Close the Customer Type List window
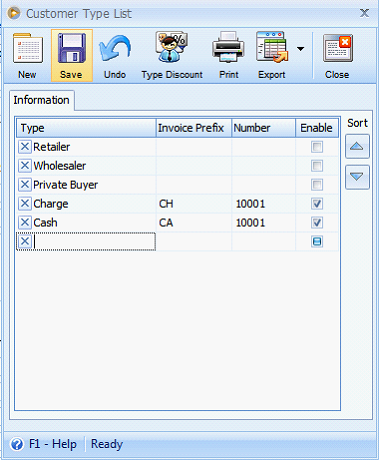The image size is (380, 461). [x=364, y=13]
